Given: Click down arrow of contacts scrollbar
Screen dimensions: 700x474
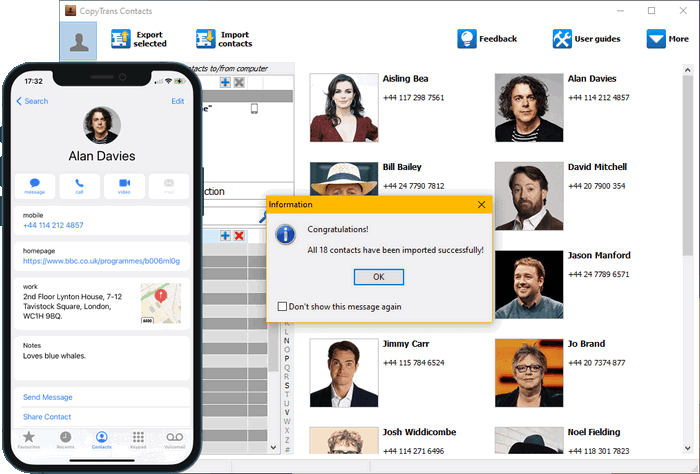Looking at the screenshot, I should pyautogui.click(x=688, y=448).
